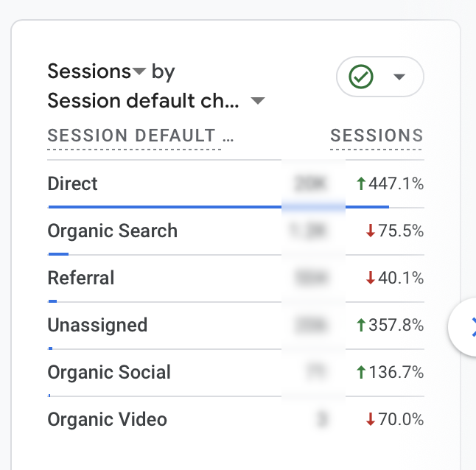Click the red down arrow for Organic Video

pos(371,420)
